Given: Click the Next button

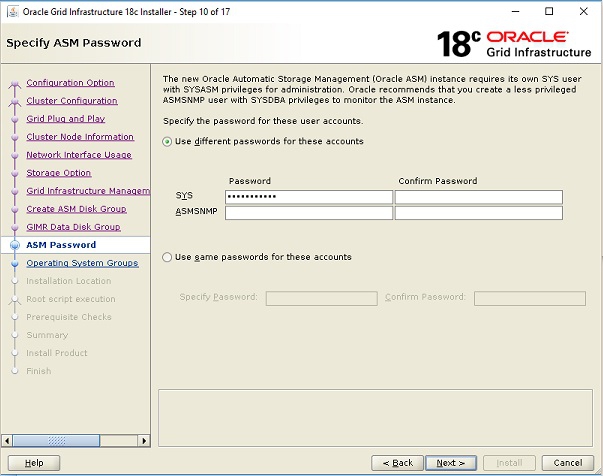Looking at the screenshot, I should tap(451, 463).
